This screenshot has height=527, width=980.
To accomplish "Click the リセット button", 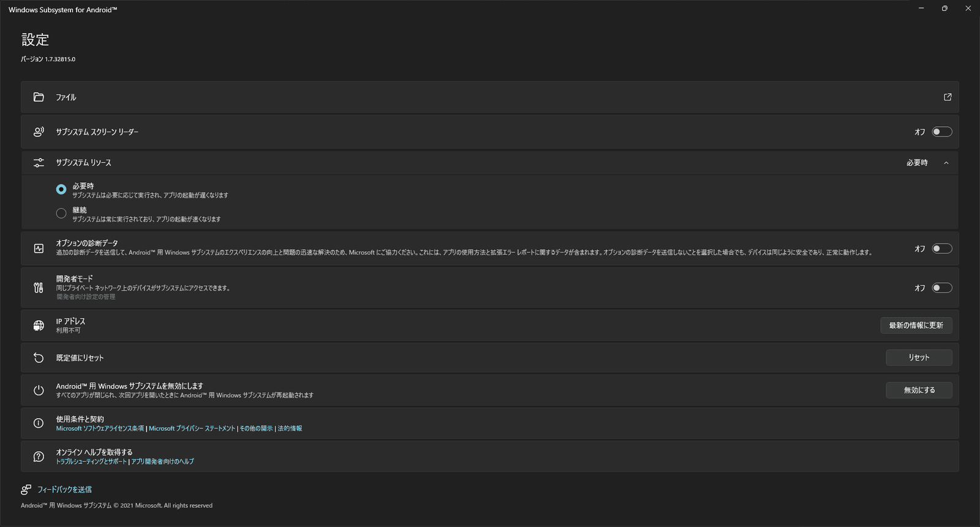I will click(919, 357).
